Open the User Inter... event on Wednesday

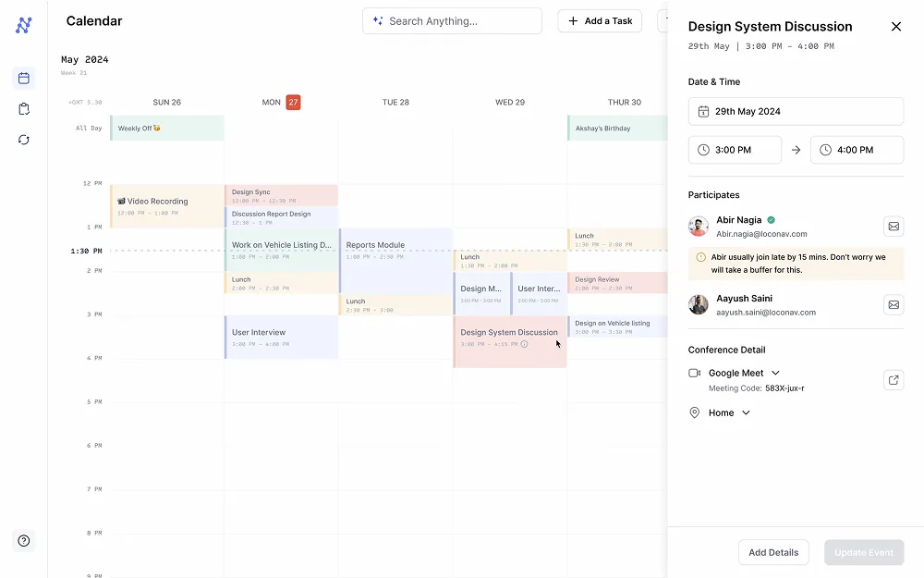[539, 294]
